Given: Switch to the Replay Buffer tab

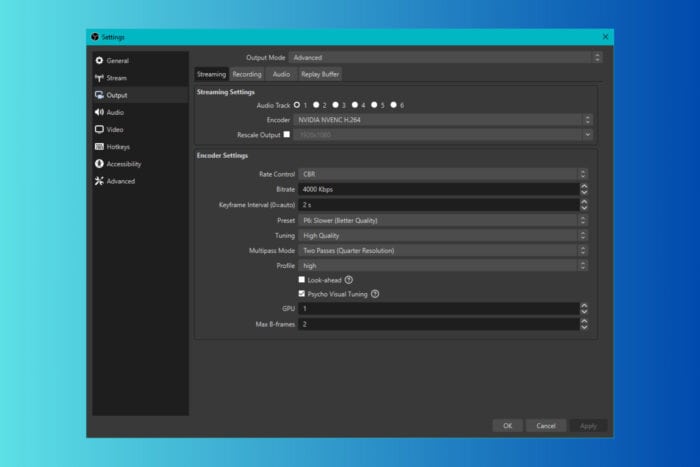Looking at the screenshot, I should point(320,74).
